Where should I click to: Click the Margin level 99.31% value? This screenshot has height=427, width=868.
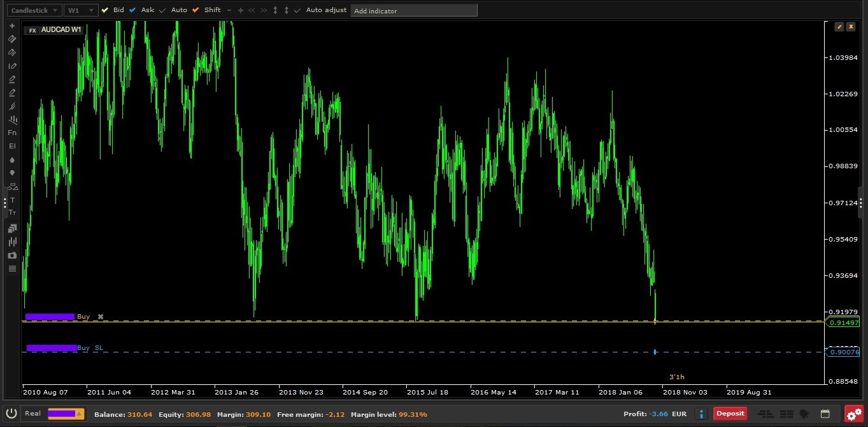click(x=413, y=414)
